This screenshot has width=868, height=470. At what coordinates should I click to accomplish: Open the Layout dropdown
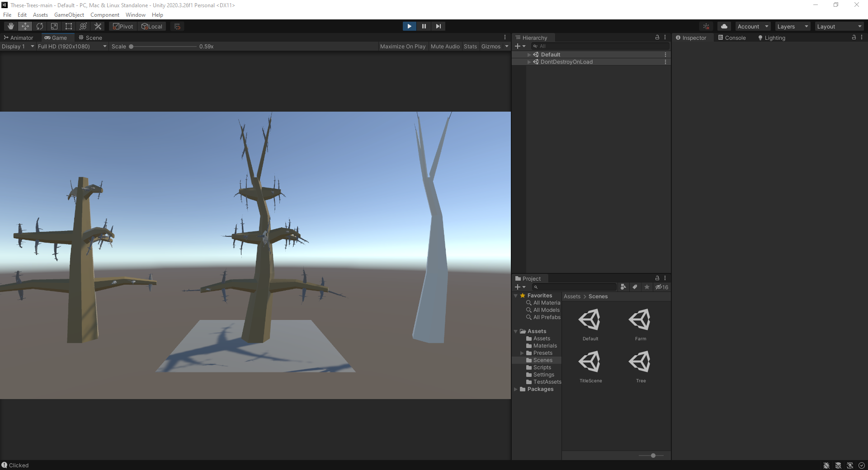[839, 26]
